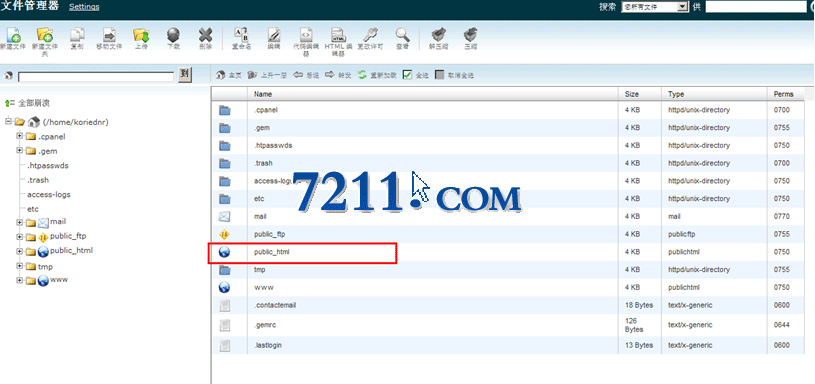Select etc in the folder tree
The image size is (815, 384).
33,209
